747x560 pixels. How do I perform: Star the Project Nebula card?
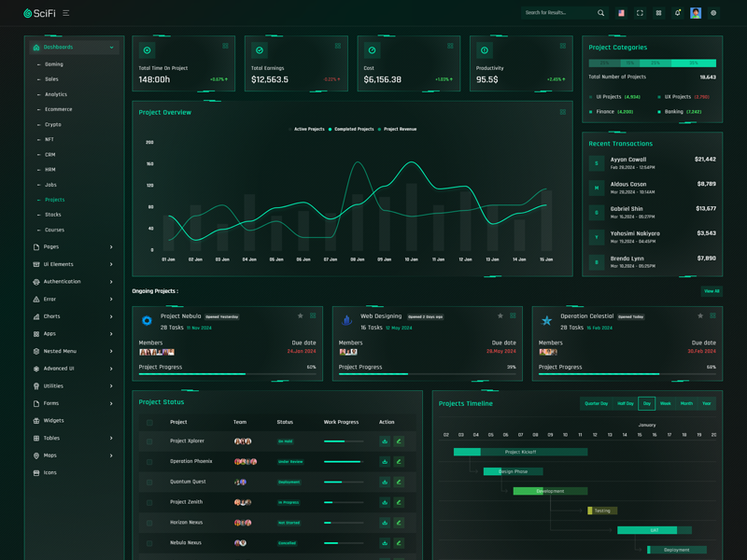300,316
